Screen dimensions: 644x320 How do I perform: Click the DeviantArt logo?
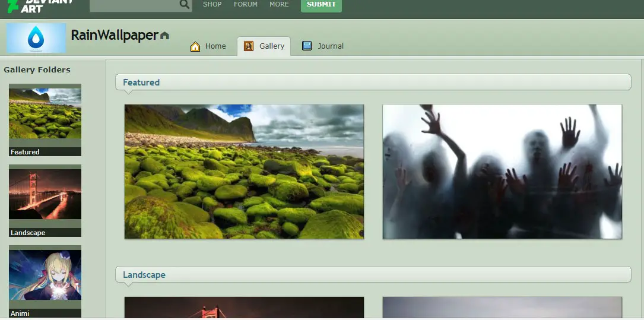pos(40,6)
